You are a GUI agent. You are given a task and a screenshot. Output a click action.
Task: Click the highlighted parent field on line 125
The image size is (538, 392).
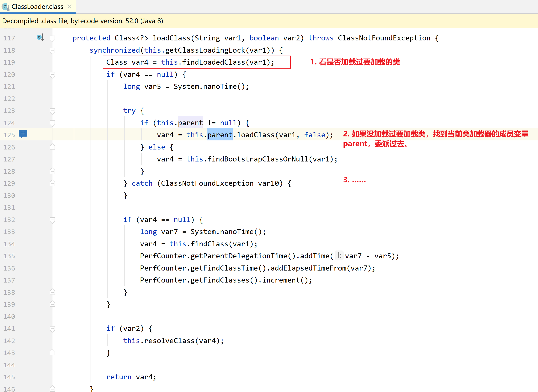click(x=220, y=135)
